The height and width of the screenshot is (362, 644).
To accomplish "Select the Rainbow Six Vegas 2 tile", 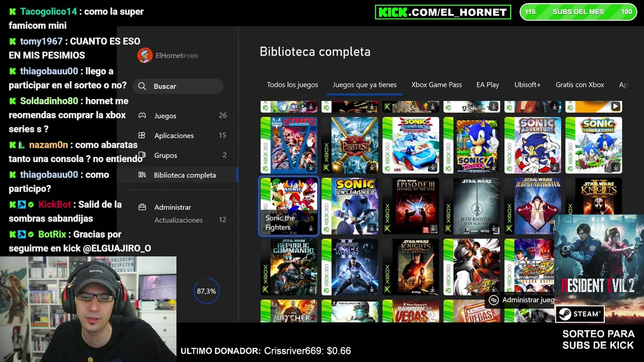I will point(411,311).
